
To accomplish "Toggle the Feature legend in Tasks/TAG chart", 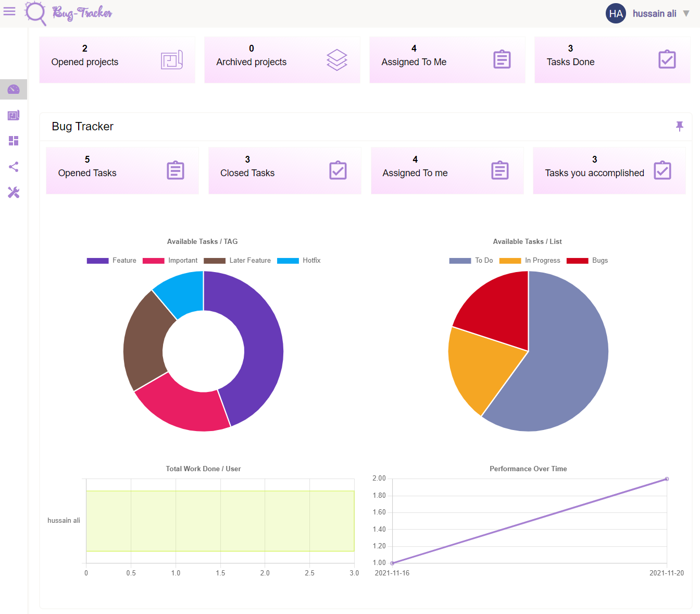I will click(x=111, y=260).
